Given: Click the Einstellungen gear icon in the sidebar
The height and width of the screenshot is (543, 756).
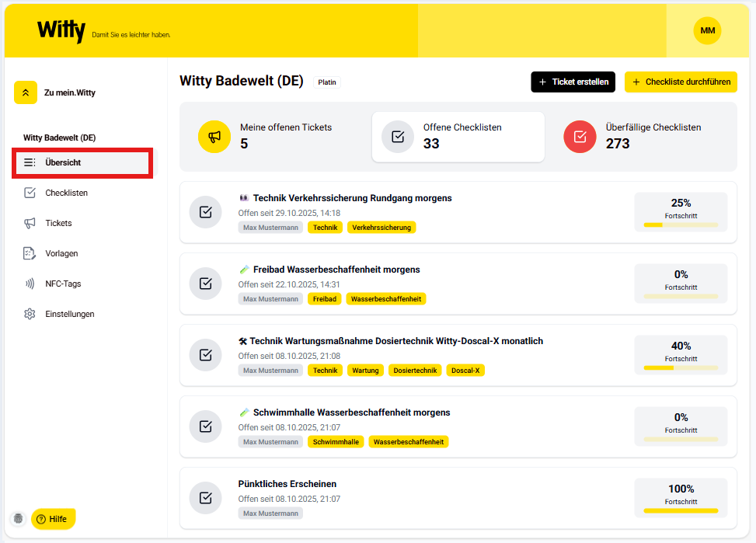Looking at the screenshot, I should pos(30,314).
